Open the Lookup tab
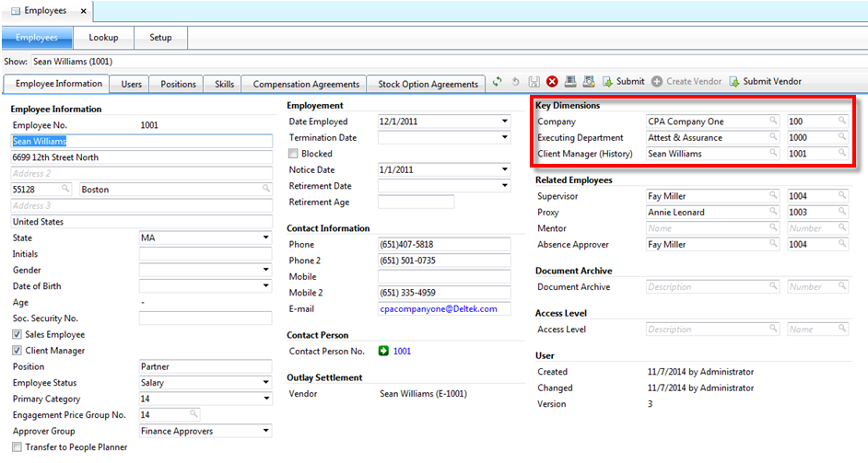868x463 pixels. tap(103, 38)
